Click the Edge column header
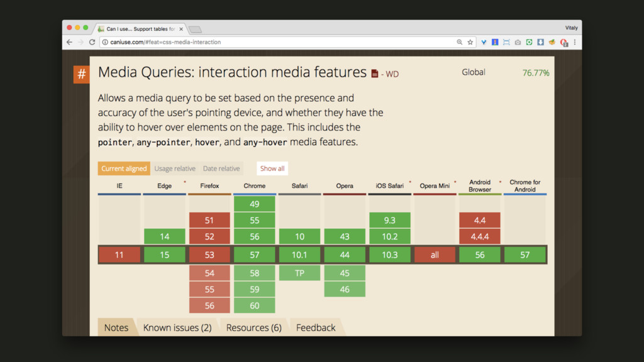The image size is (644, 362). [x=164, y=186]
